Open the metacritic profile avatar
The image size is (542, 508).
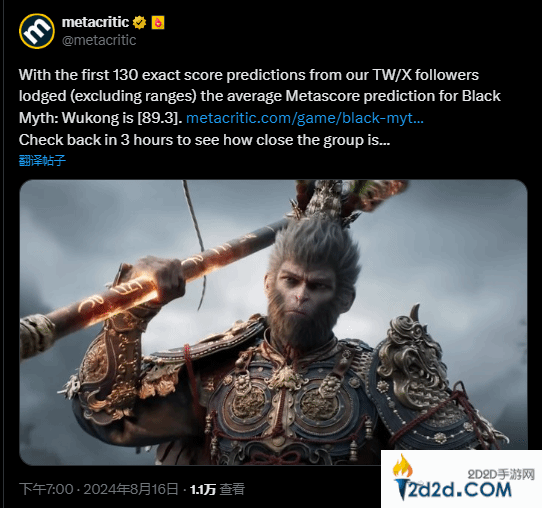[37, 31]
